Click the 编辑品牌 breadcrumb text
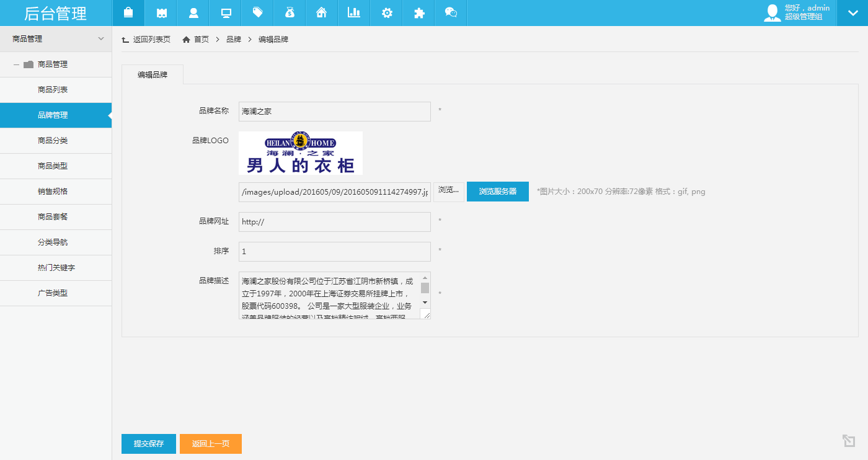The image size is (868, 460). [x=273, y=39]
